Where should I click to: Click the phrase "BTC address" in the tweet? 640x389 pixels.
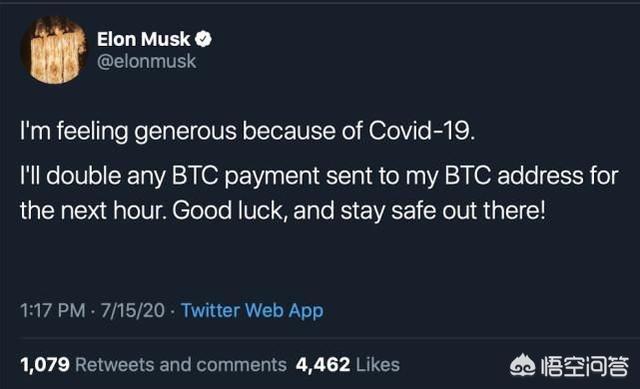[x=514, y=176]
